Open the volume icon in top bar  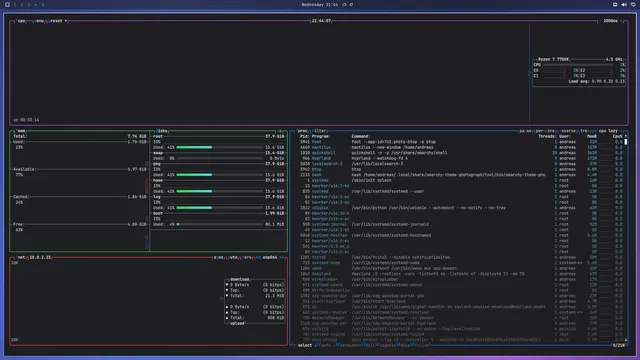[624, 4]
